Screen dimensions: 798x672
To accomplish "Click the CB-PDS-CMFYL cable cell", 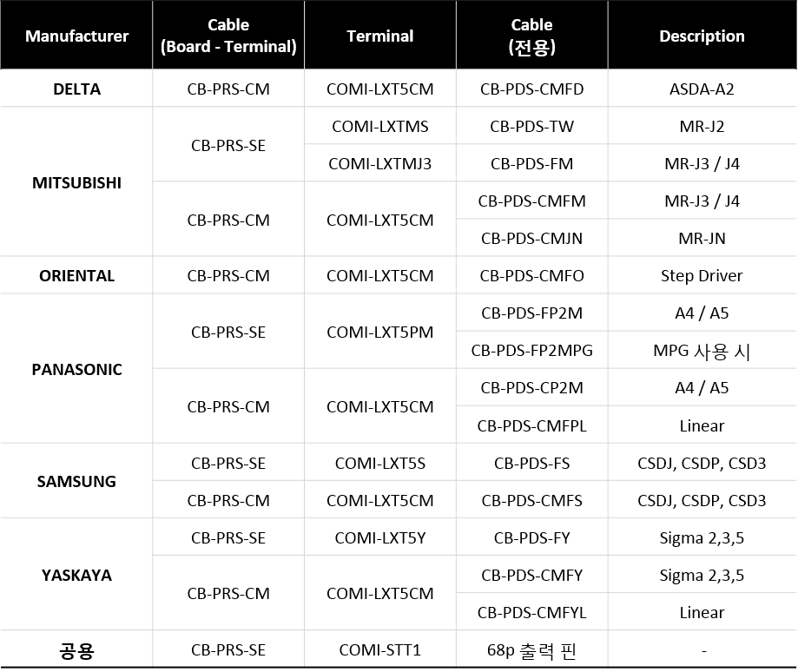I will (531, 613).
